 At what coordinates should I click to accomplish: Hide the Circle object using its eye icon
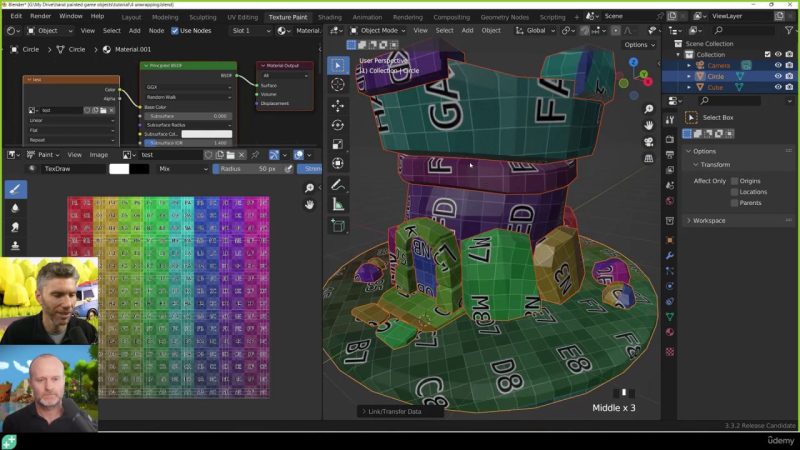[778, 76]
